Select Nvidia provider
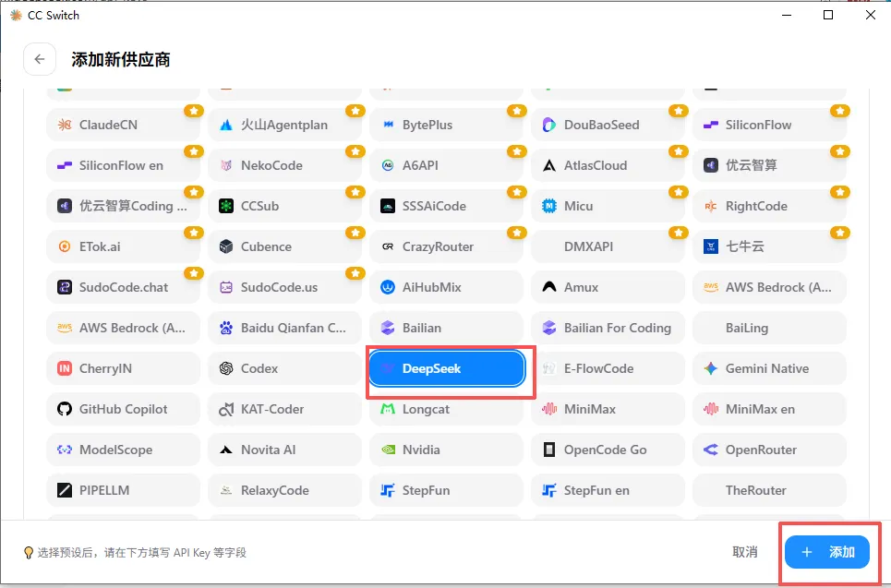 click(446, 450)
